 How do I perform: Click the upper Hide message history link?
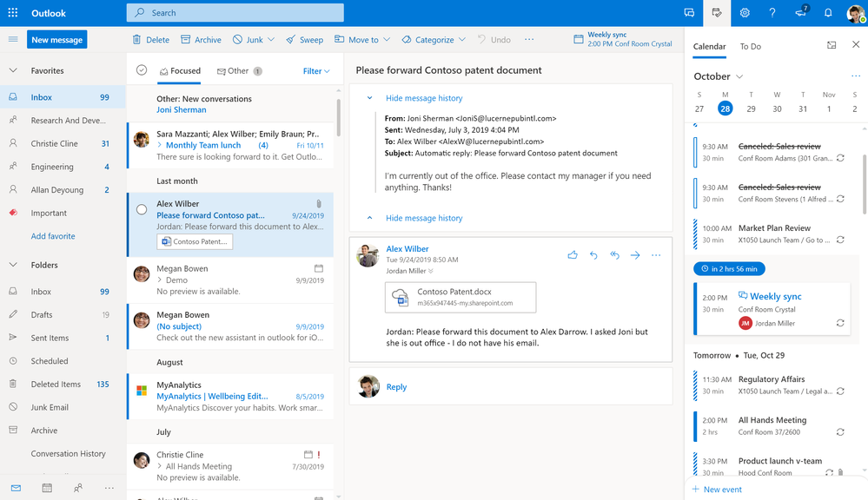pos(424,98)
